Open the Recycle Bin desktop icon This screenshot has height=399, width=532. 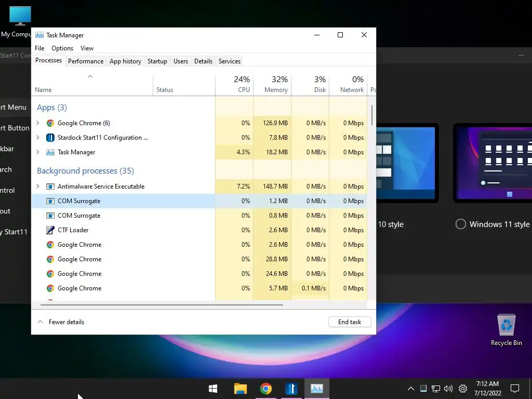[x=506, y=330]
